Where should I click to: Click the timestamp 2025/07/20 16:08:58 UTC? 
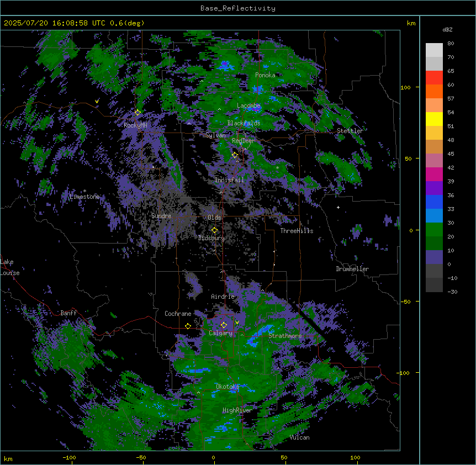coord(54,23)
